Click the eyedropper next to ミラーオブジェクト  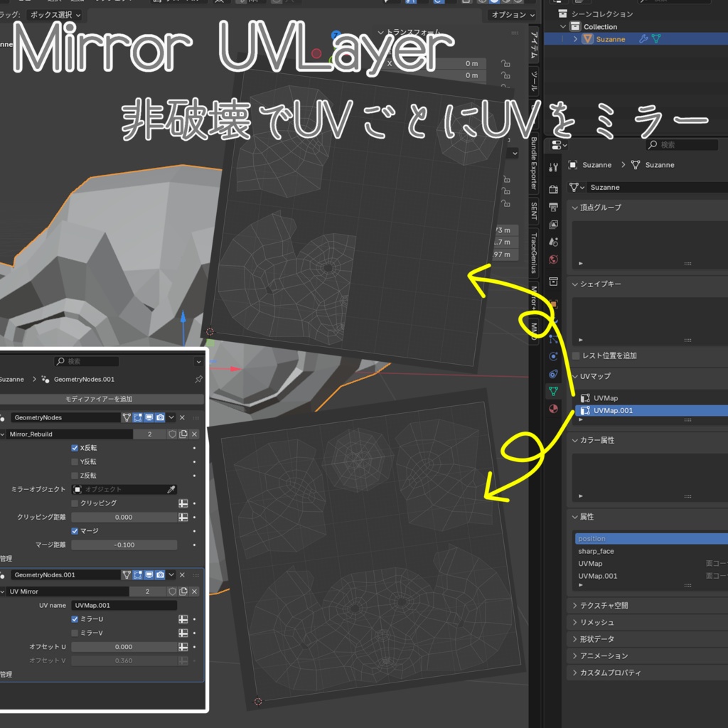pos(171,489)
